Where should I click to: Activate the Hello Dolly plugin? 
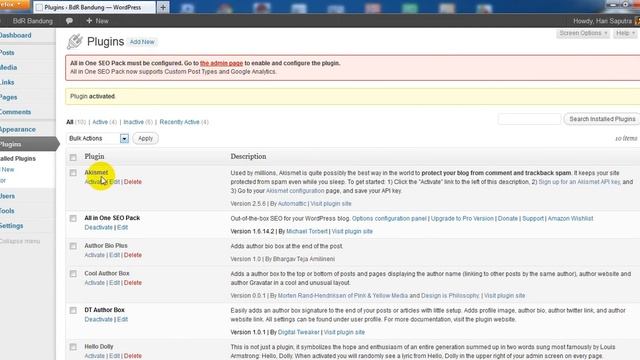pos(95,356)
